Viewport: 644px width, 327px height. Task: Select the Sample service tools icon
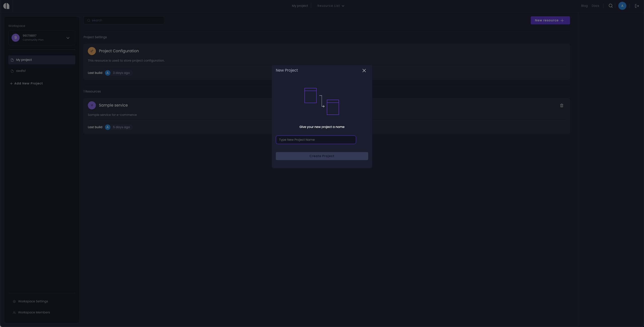(92, 105)
